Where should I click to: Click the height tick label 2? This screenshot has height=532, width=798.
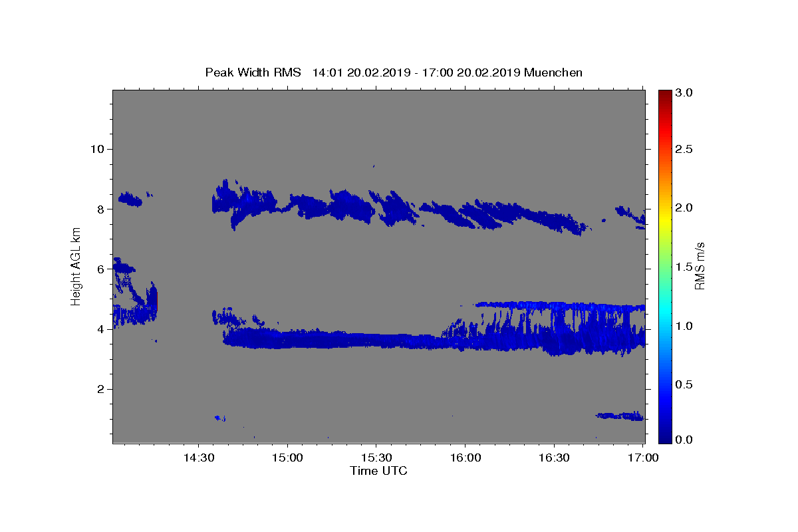(x=100, y=389)
